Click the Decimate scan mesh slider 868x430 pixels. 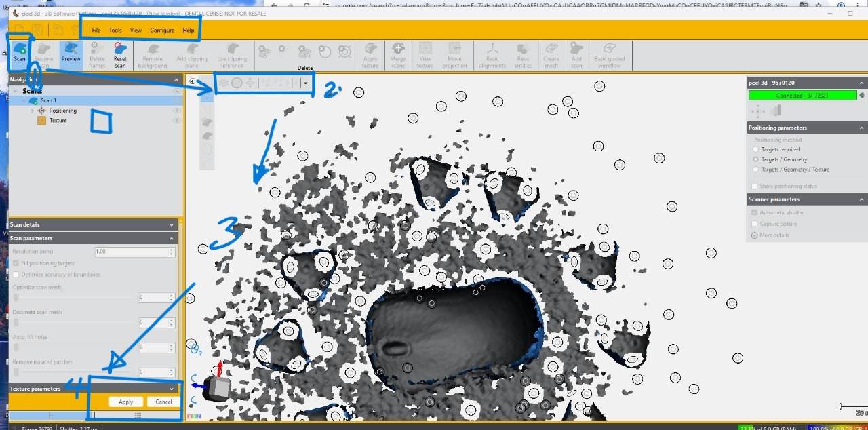pyautogui.click(x=73, y=322)
